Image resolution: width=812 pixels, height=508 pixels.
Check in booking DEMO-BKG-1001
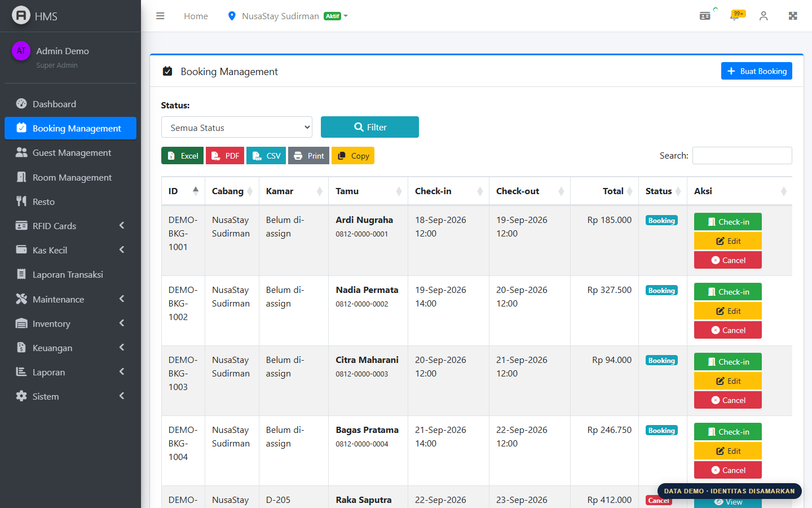click(x=728, y=222)
